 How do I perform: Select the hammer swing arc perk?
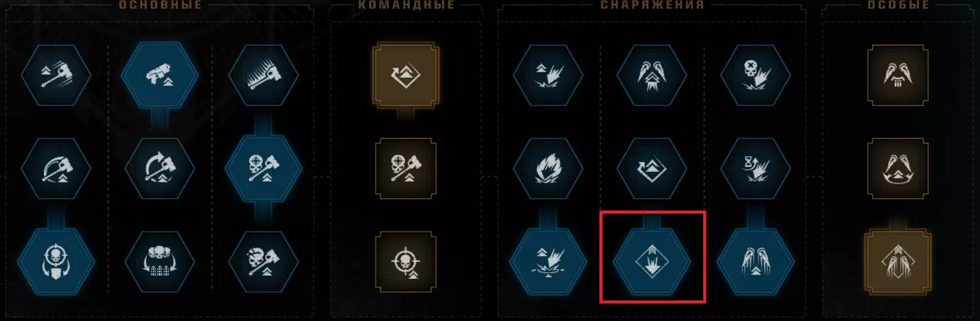point(55,168)
